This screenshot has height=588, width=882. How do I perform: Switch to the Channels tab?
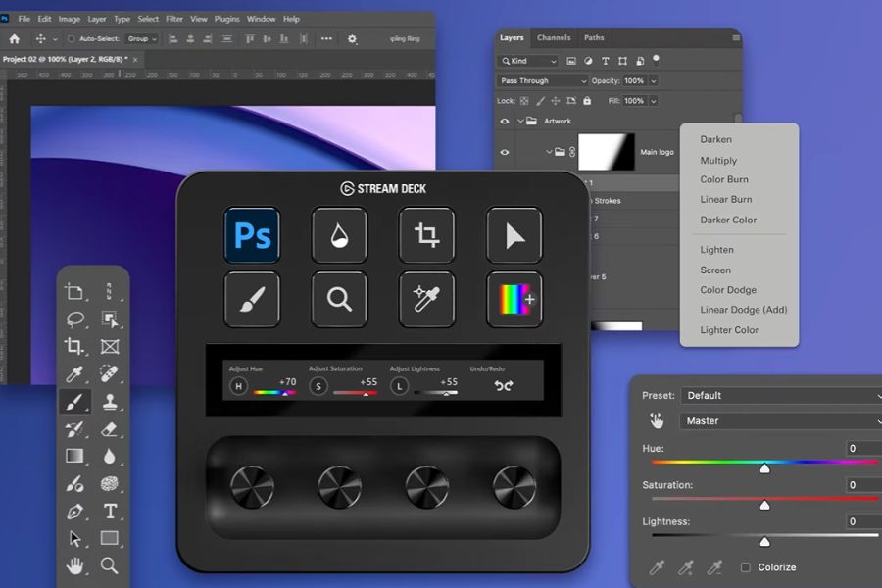(x=554, y=37)
